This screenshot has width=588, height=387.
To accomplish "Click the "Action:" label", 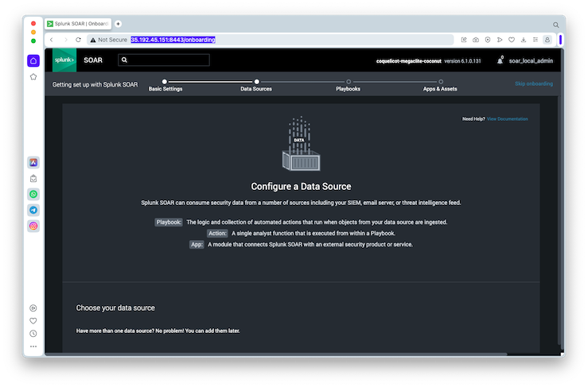I will 217,234.
